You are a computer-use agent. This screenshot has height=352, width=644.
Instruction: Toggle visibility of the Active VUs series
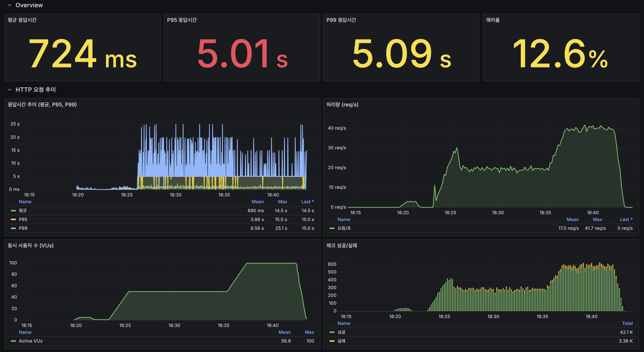pos(30,341)
